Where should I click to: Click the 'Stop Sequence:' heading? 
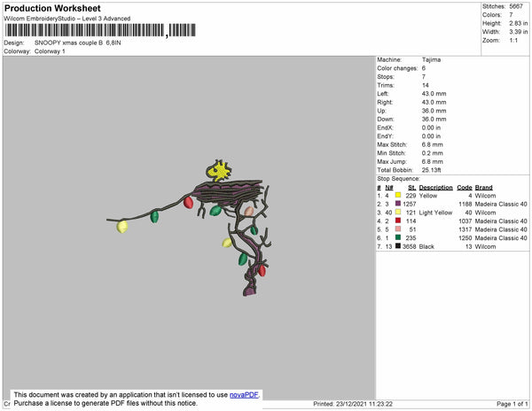398,179
